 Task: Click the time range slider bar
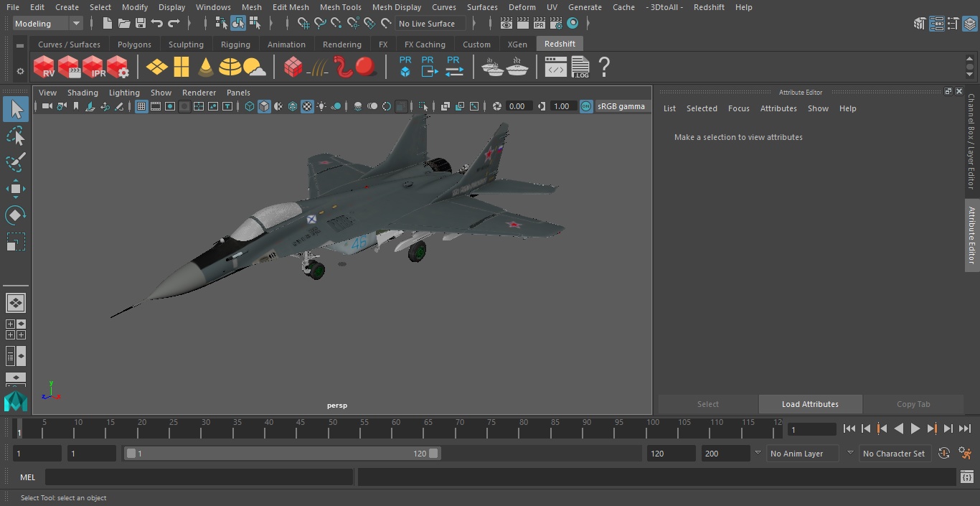[283, 454]
